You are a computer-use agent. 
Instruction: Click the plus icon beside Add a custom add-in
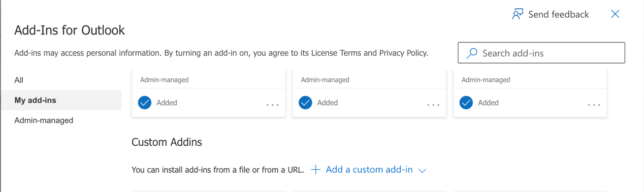(316, 169)
